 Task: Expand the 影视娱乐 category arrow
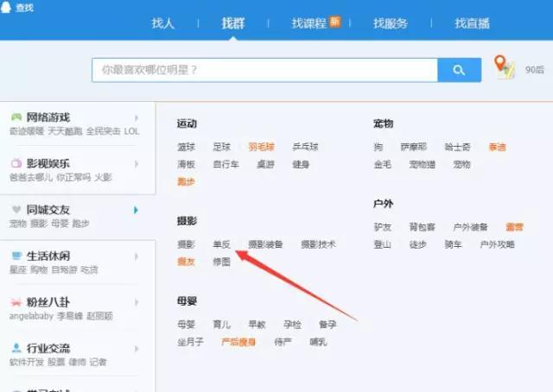(x=137, y=164)
